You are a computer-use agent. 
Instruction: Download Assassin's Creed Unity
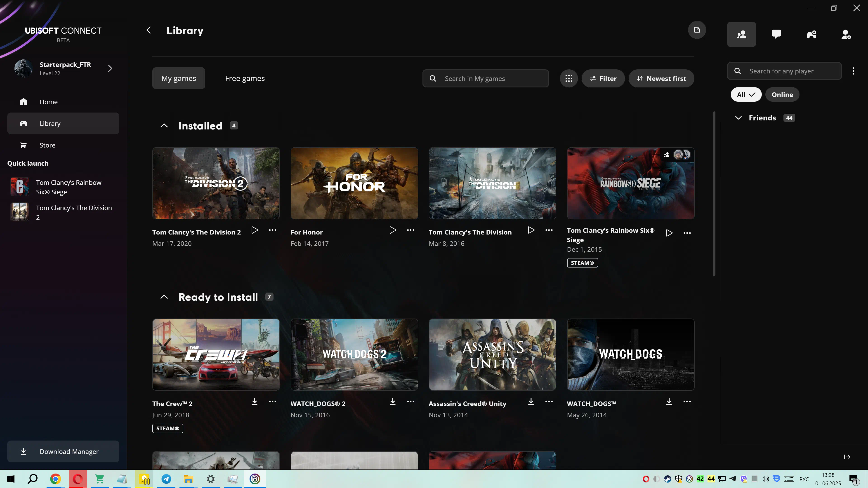point(531,401)
